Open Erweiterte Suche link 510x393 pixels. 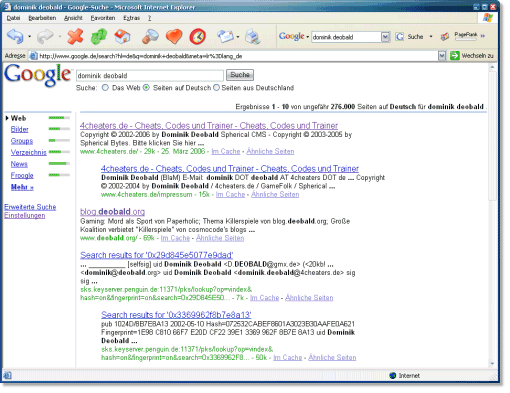[x=30, y=207]
